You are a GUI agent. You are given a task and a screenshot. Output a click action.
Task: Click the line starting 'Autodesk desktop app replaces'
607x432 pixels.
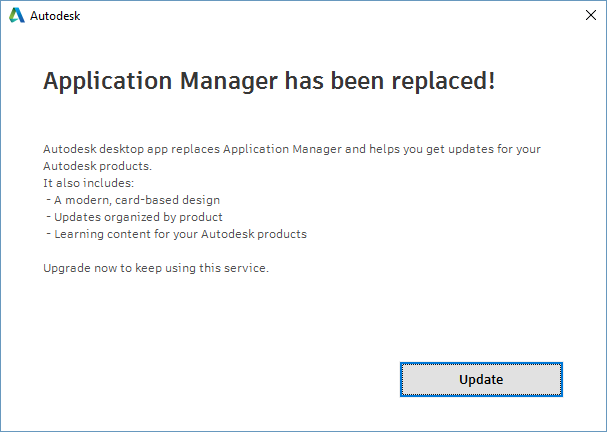pyautogui.click(x=292, y=149)
